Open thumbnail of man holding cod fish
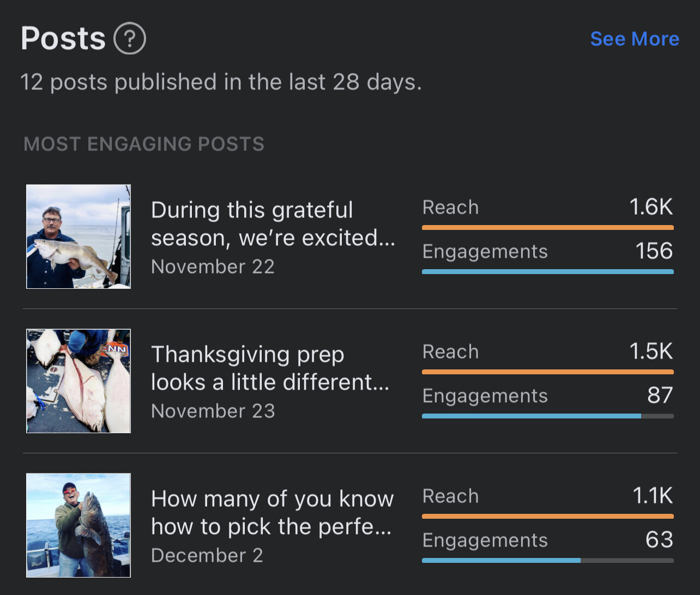The width and height of the screenshot is (700, 595). (x=79, y=236)
